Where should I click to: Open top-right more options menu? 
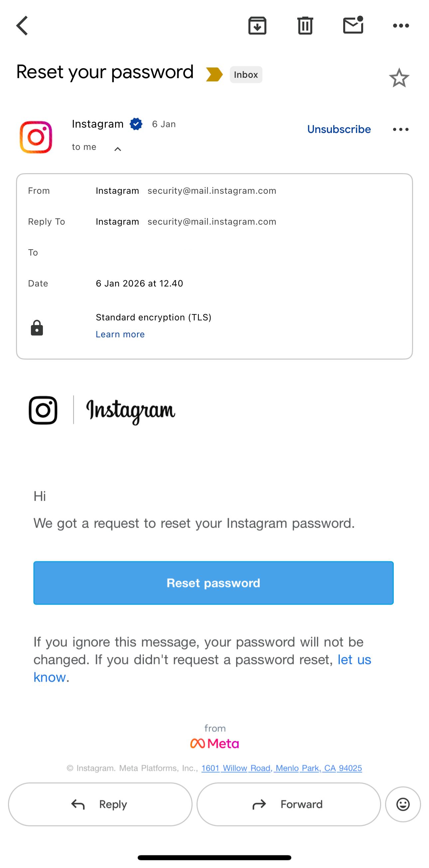coord(401,26)
